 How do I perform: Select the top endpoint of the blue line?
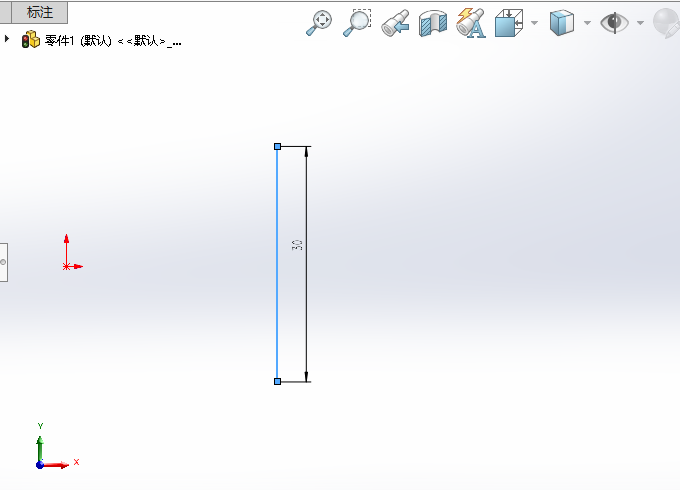click(278, 147)
